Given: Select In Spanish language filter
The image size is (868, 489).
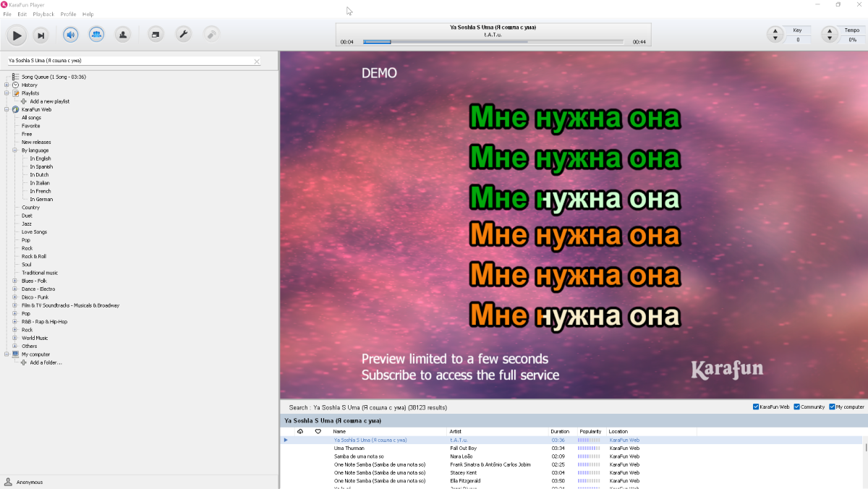Looking at the screenshot, I should point(41,166).
